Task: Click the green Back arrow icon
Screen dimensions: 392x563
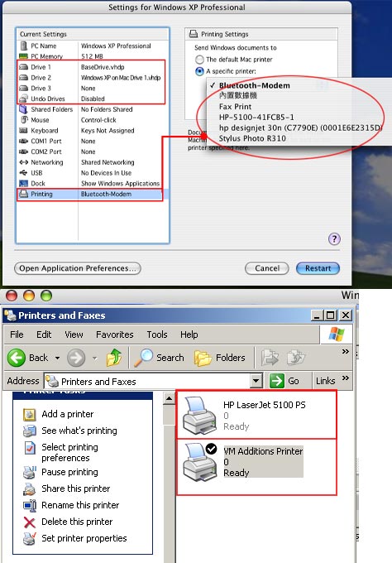Action: [x=17, y=358]
